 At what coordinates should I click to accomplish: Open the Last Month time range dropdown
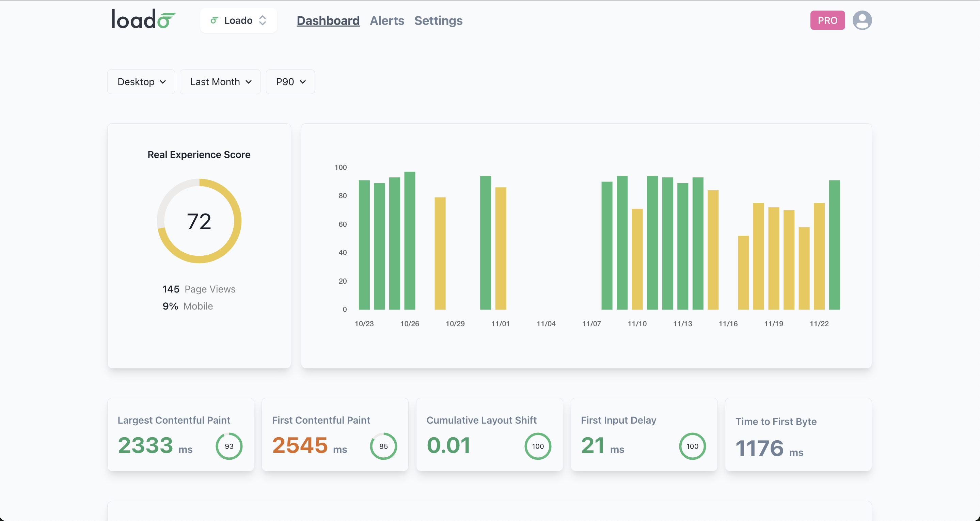click(x=220, y=81)
